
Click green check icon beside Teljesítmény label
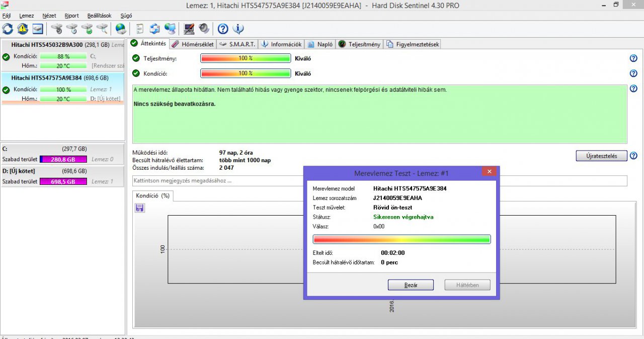[136, 58]
